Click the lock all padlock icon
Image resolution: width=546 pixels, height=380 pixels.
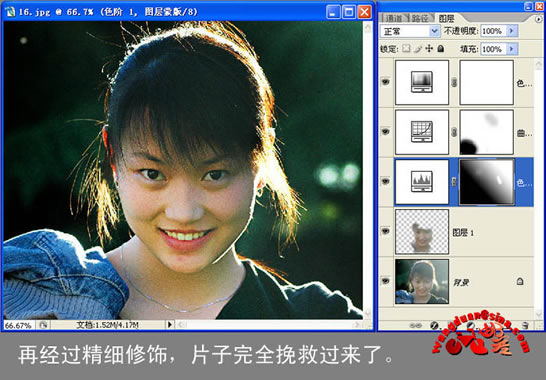(440, 49)
